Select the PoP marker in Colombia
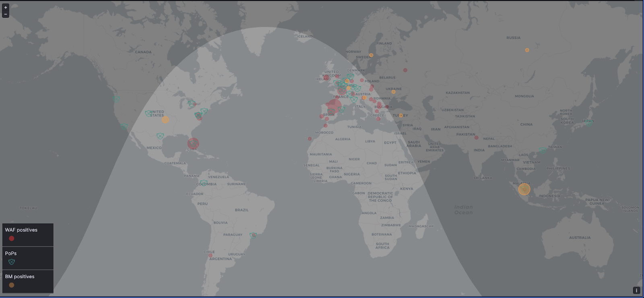Viewport: 644px width, 298px height. click(204, 183)
